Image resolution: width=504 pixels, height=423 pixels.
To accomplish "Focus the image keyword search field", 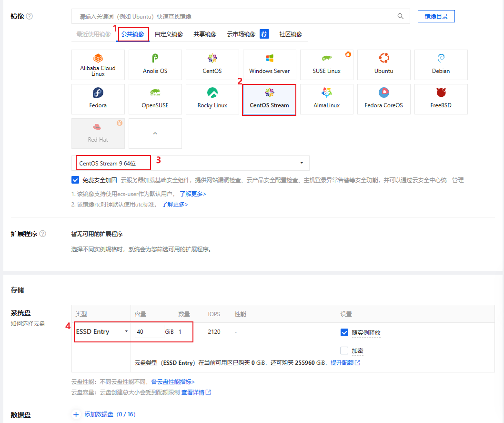I will point(241,16).
